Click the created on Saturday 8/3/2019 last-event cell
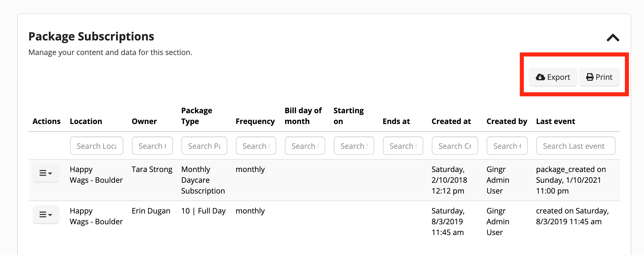Viewport: 644px width, 255px height. [x=572, y=216]
